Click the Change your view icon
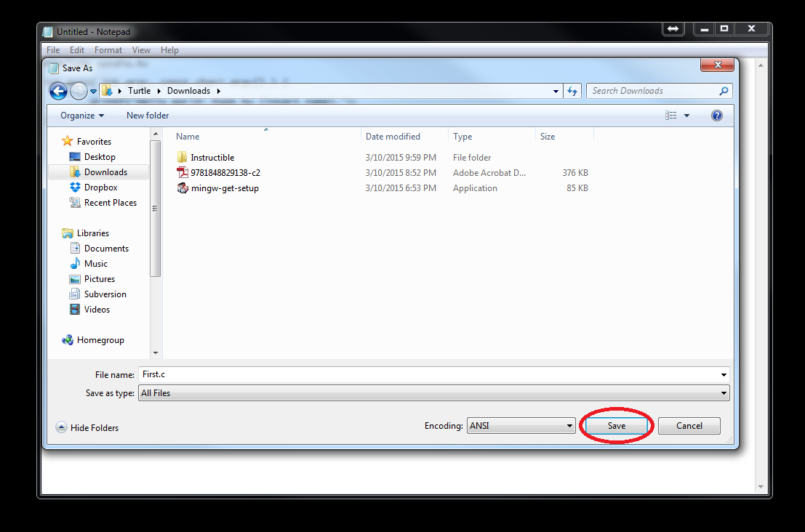Screen dimensions: 805x532 tap(671, 116)
